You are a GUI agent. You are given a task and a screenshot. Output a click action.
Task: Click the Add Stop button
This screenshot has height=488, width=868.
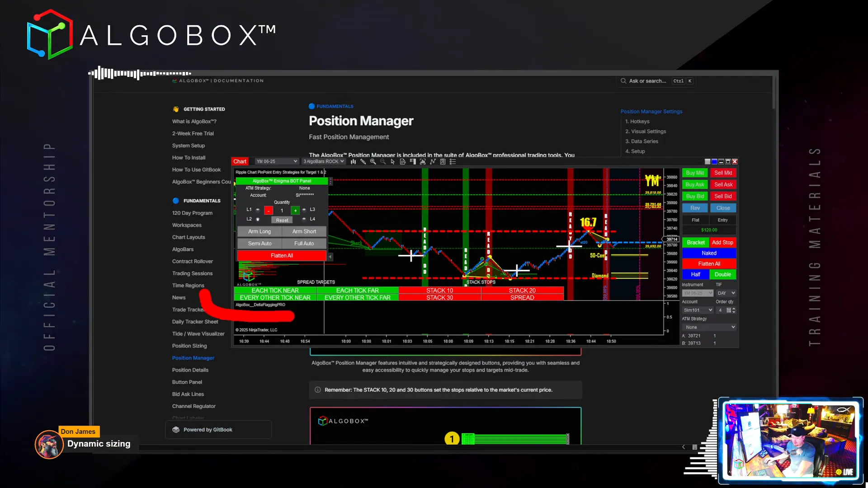tap(722, 243)
